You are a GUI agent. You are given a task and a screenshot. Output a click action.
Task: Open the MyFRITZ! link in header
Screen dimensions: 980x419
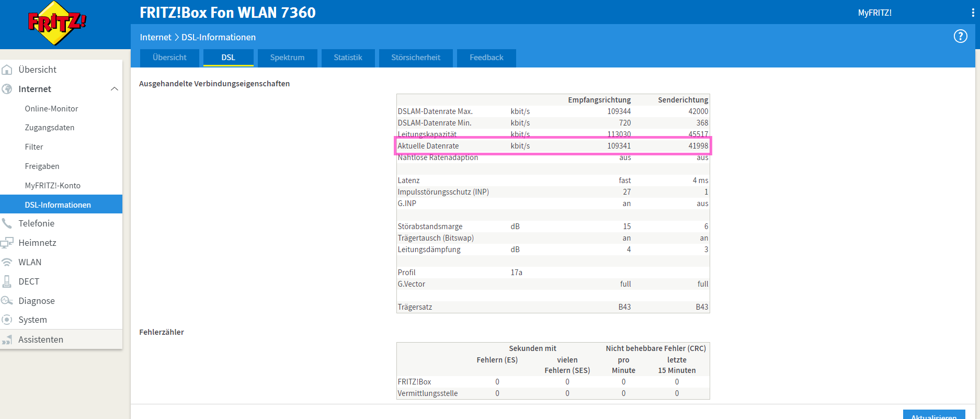(x=874, y=13)
